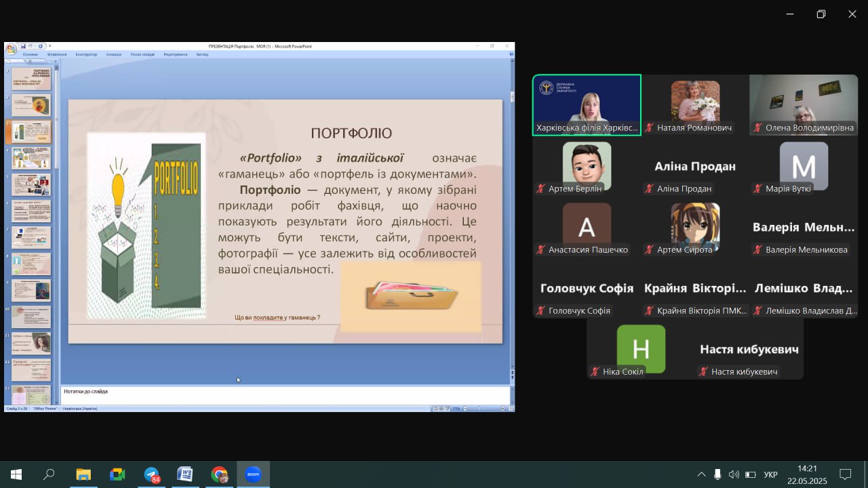This screenshot has width=868, height=488.
Task: Open taskbar search magnifier
Action: (49, 474)
